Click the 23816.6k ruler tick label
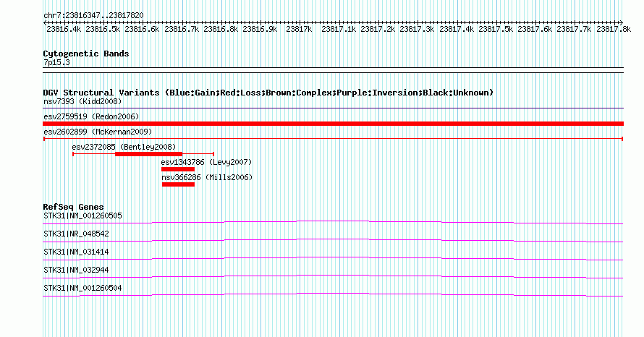The height and width of the screenshot is (337, 644). pos(142,29)
